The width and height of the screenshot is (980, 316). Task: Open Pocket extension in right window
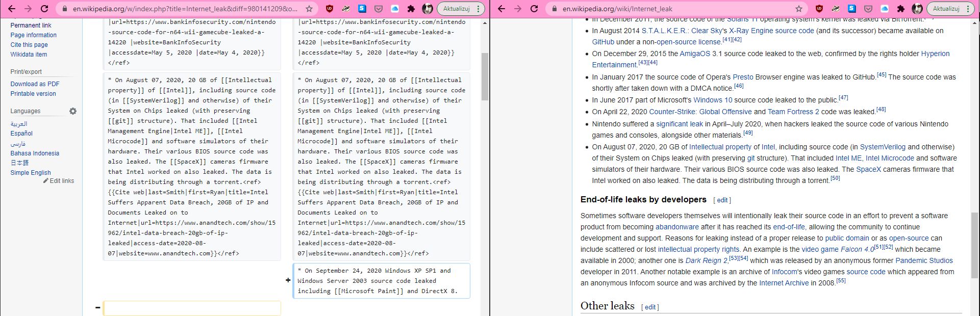(x=868, y=9)
